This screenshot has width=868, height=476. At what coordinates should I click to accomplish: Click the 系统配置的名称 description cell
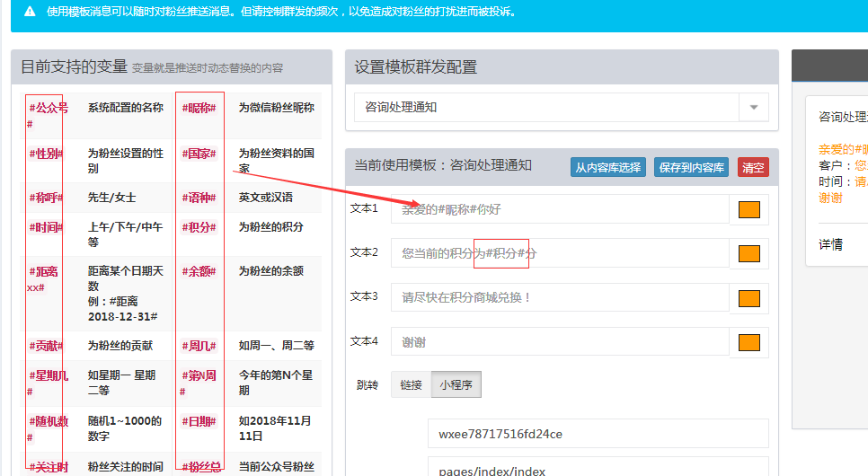[x=126, y=108]
